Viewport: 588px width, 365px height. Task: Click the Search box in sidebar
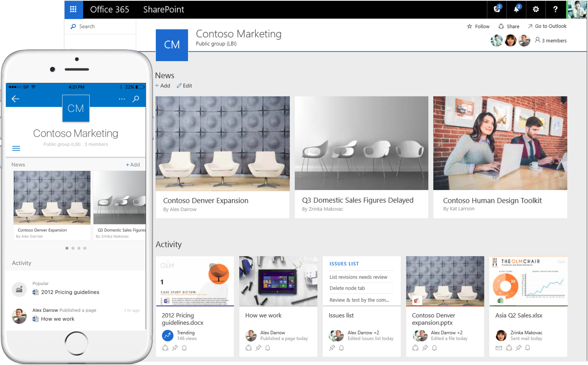pyautogui.click(x=100, y=26)
